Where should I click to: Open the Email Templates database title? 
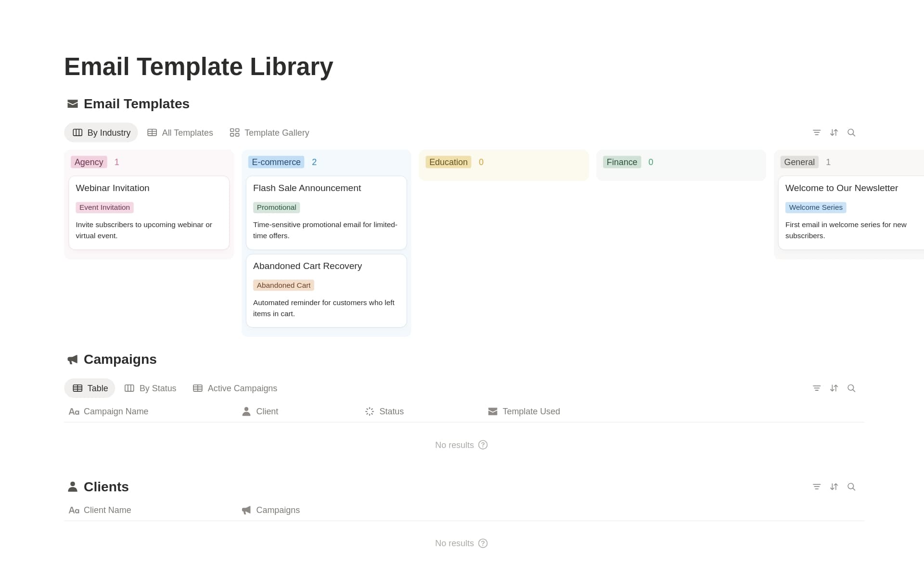pyautogui.click(x=137, y=104)
